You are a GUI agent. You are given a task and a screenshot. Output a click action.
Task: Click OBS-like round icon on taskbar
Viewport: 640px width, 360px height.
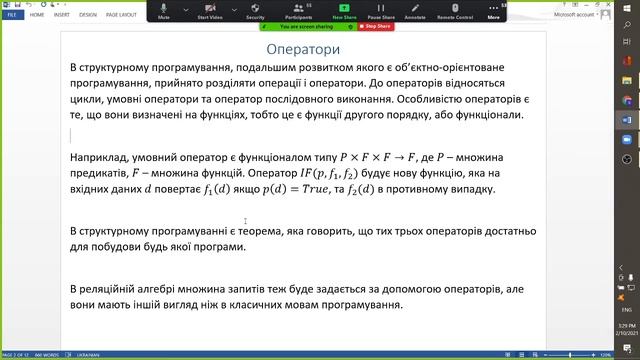click(627, 159)
